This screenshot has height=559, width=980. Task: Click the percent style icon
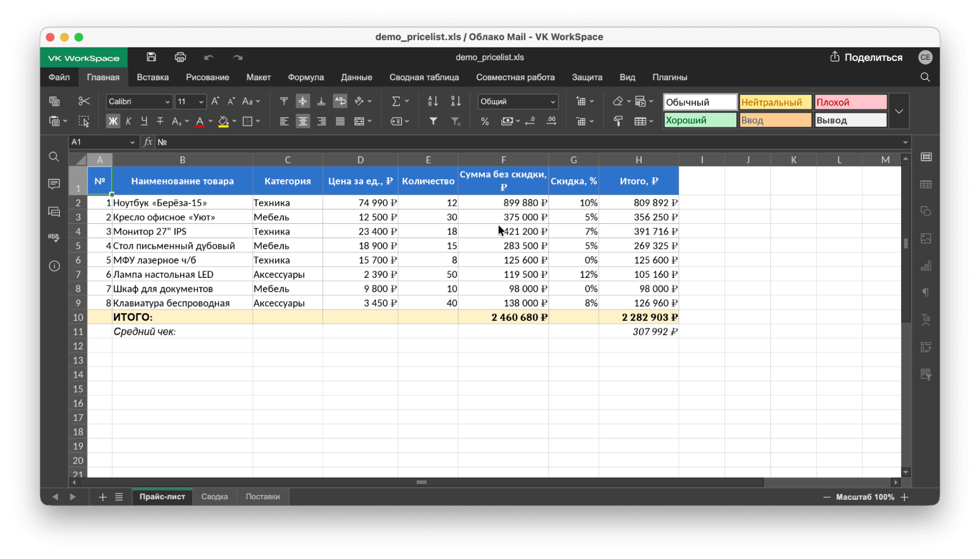484,121
